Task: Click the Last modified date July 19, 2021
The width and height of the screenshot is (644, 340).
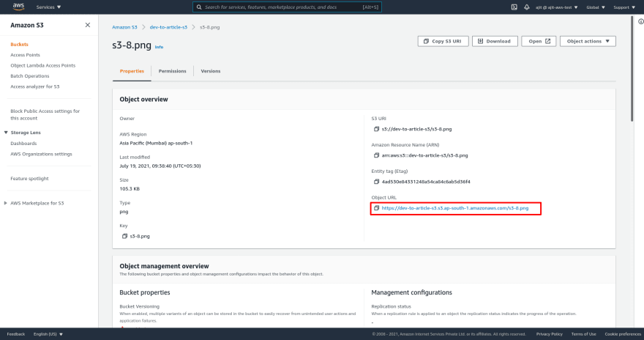Action: pyautogui.click(x=160, y=166)
